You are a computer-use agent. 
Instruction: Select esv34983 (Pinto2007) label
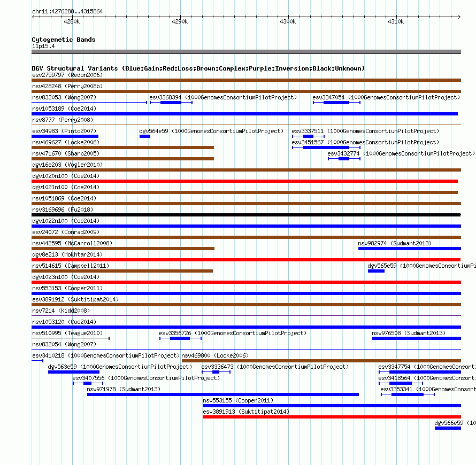click(64, 131)
